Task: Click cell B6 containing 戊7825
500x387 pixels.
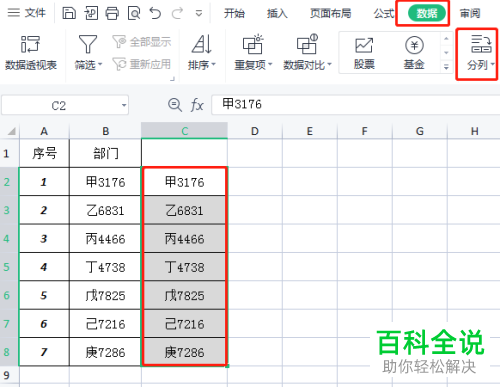Action: tap(106, 295)
